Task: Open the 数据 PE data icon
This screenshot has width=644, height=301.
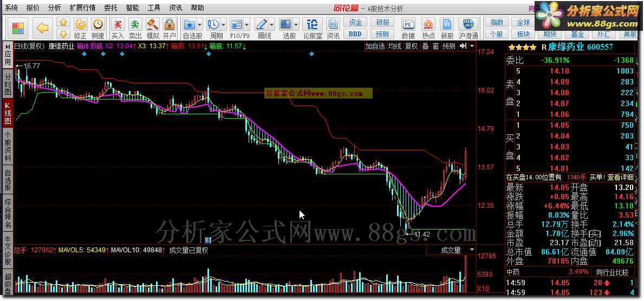Action: [408, 24]
